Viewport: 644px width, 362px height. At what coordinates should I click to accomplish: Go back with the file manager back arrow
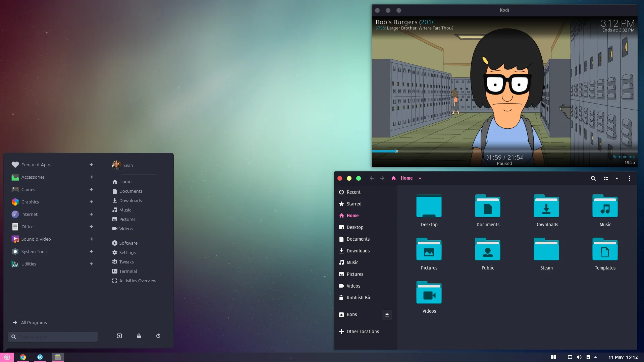tap(372, 178)
